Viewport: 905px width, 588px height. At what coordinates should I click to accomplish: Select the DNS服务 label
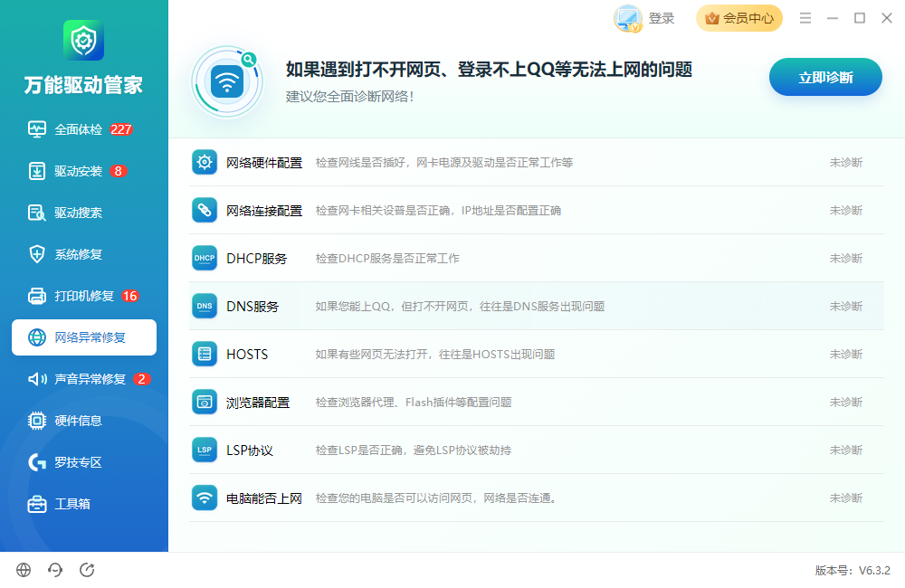click(x=252, y=307)
